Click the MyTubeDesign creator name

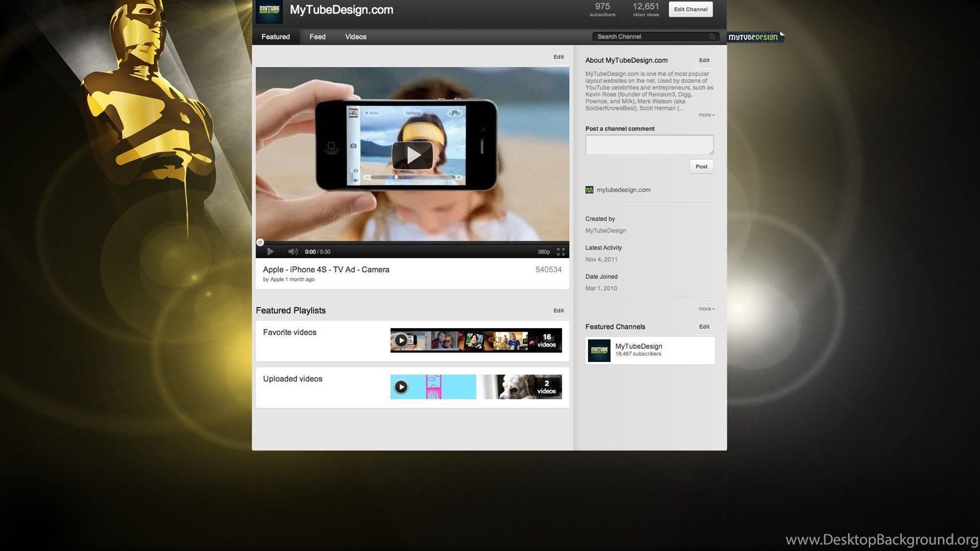[605, 231]
